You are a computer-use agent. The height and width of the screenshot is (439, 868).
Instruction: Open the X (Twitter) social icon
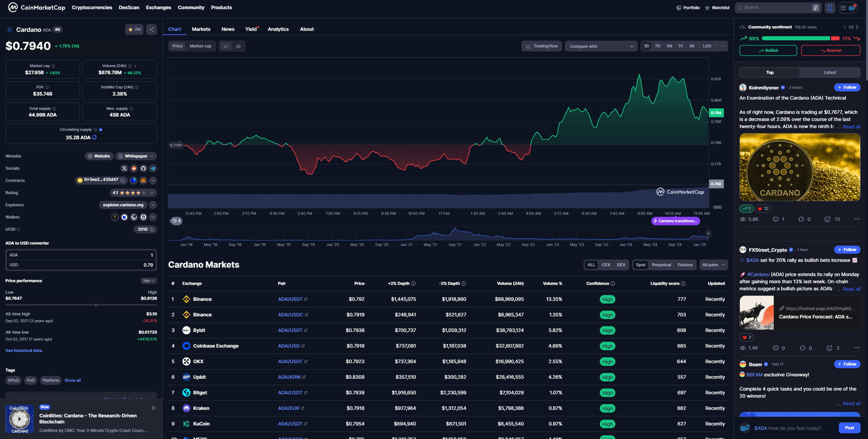click(x=124, y=168)
